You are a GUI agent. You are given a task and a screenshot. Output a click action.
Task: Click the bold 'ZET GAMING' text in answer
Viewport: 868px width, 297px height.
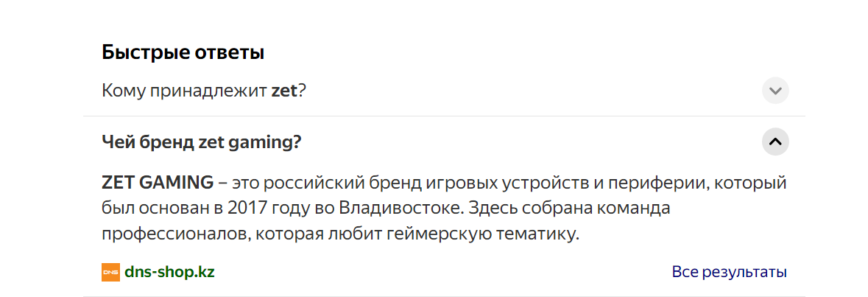158,182
